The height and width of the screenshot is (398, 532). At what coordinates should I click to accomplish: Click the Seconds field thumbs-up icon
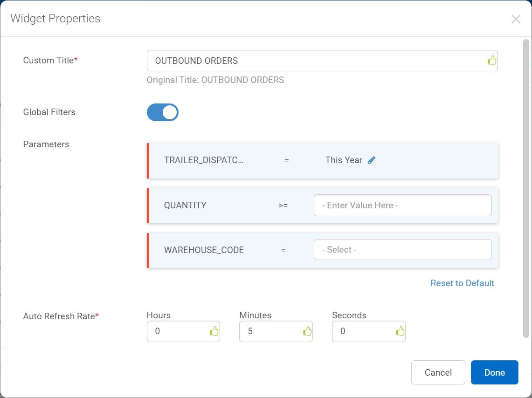click(400, 331)
